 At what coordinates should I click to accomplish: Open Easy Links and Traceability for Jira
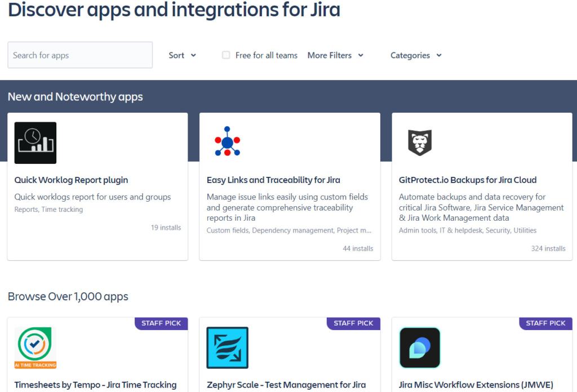(x=273, y=180)
